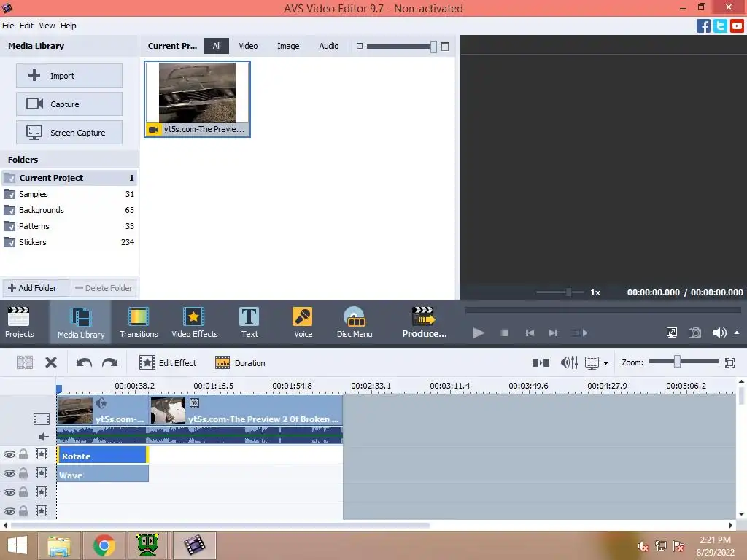Click Add Folder button

36,287
